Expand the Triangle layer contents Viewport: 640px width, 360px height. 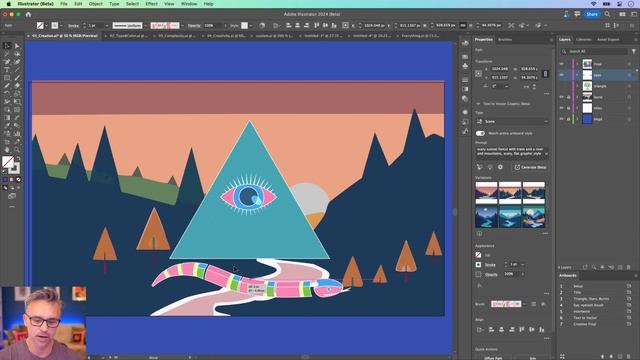(x=577, y=86)
